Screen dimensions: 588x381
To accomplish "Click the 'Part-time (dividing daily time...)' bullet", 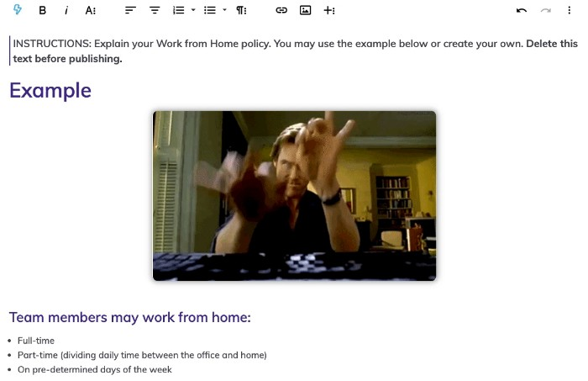I will [x=142, y=355].
